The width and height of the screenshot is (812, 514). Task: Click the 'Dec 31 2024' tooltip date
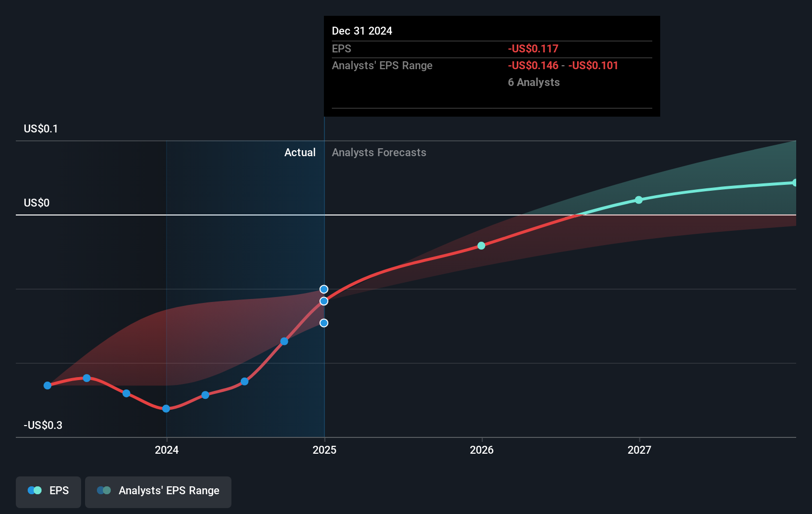(x=362, y=31)
